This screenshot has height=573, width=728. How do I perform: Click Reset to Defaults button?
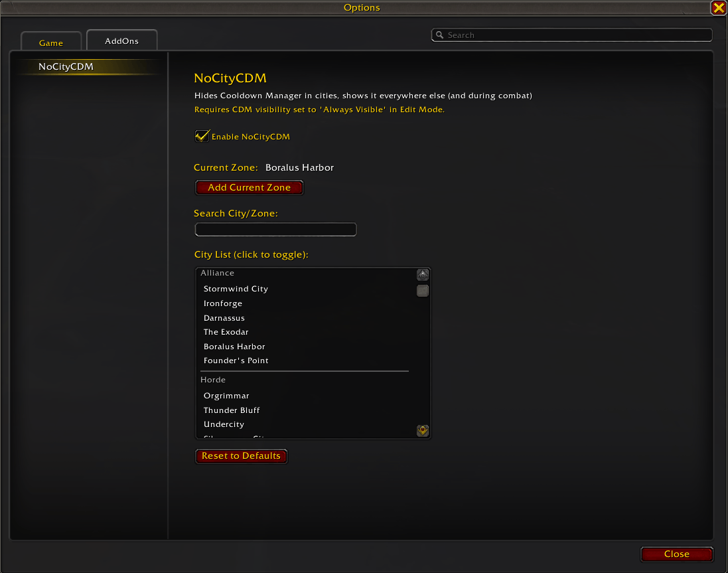241,456
